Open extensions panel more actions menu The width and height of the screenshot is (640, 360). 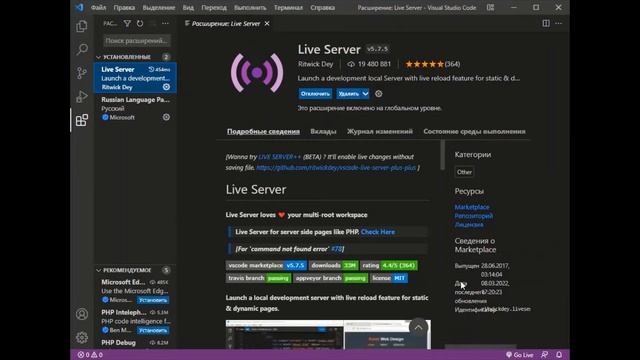[x=165, y=24]
